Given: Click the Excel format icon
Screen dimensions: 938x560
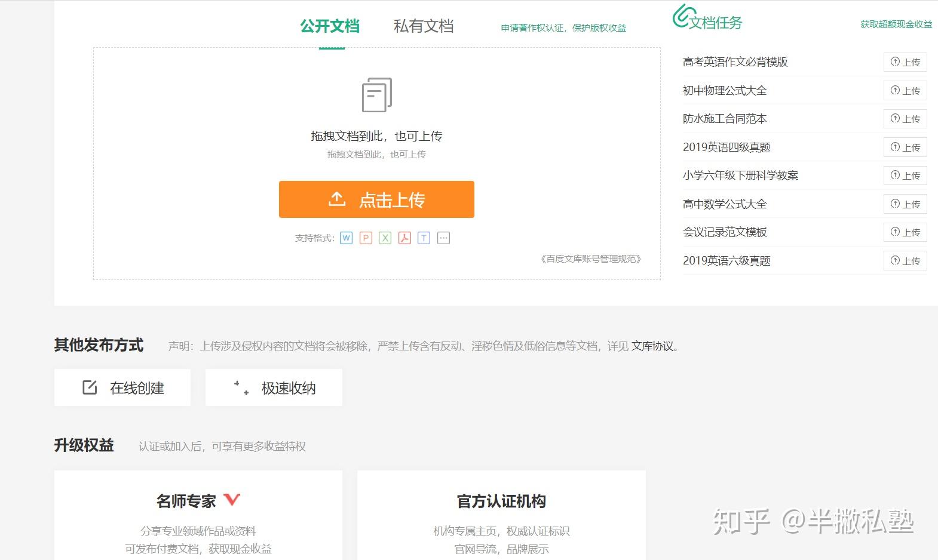Looking at the screenshot, I should point(385,238).
